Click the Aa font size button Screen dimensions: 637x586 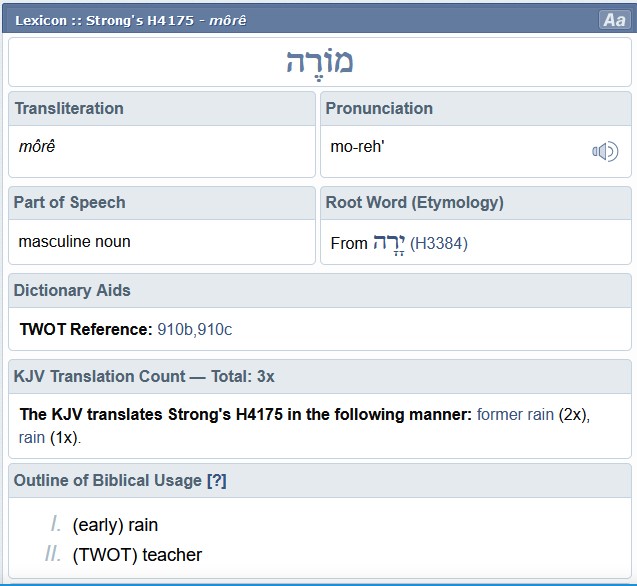[613, 20]
